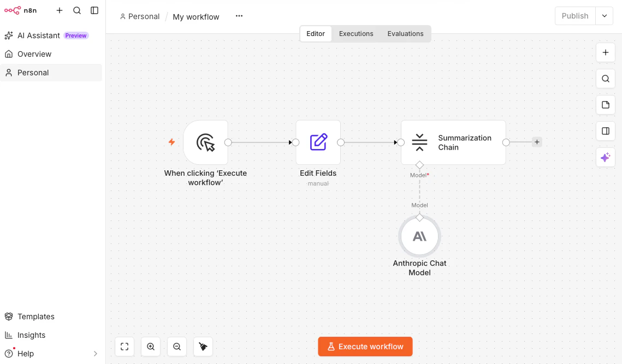Click the My workflow title
The width and height of the screenshot is (622, 364).
(x=196, y=17)
